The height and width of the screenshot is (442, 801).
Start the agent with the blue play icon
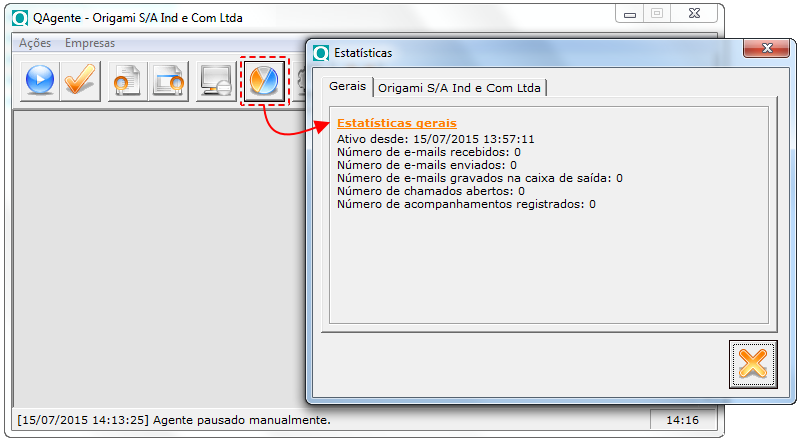click(40, 81)
